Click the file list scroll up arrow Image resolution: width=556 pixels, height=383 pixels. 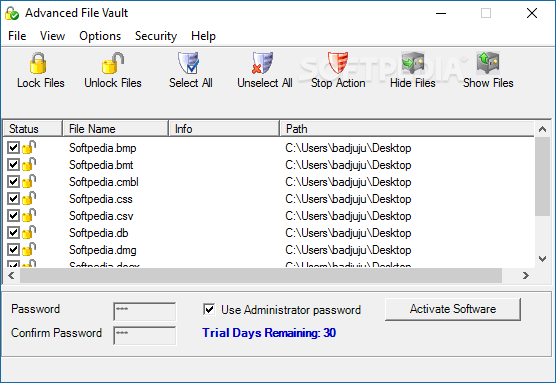pos(542,129)
